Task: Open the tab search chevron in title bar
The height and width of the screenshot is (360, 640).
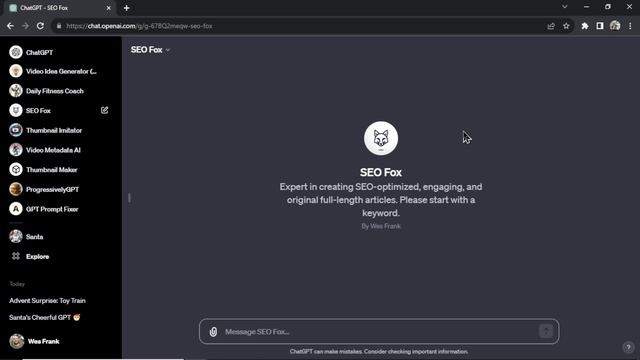Action: coord(564,7)
